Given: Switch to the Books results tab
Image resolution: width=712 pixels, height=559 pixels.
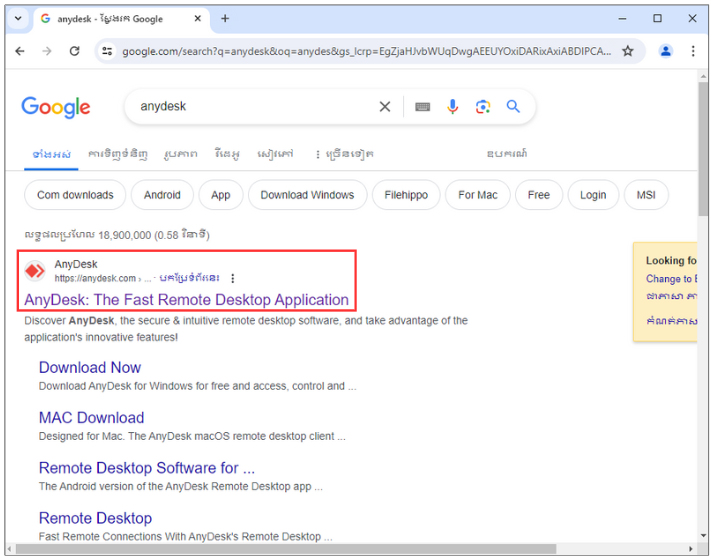Looking at the screenshot, I should (x=275, y=154).
